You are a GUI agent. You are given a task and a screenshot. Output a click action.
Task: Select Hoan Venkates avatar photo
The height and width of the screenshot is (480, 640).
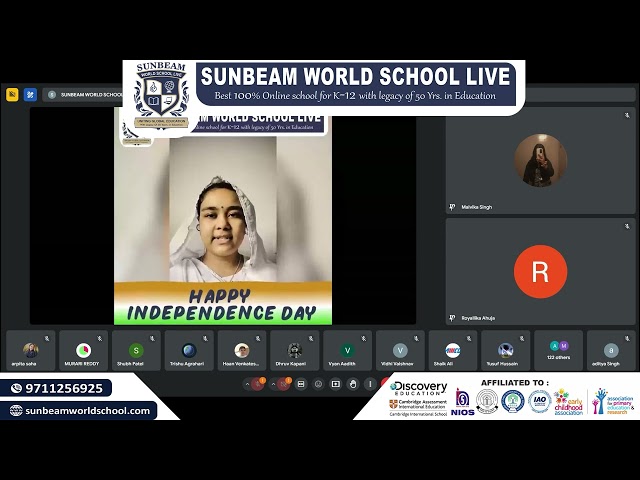pos(242,350)
